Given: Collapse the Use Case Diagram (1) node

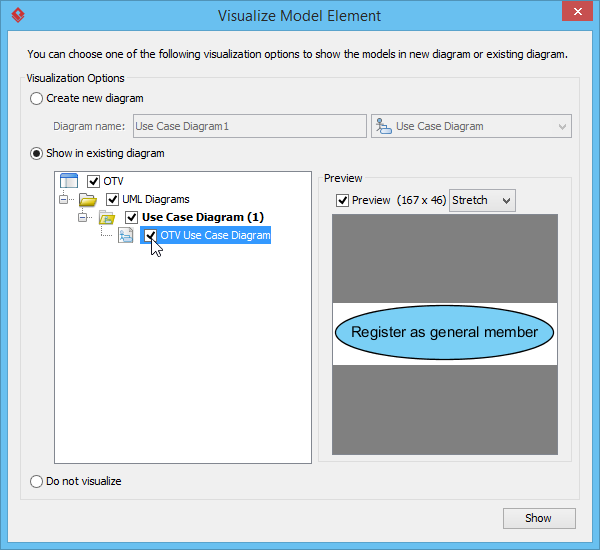Looking at the screenshot, I should [82, 217].
